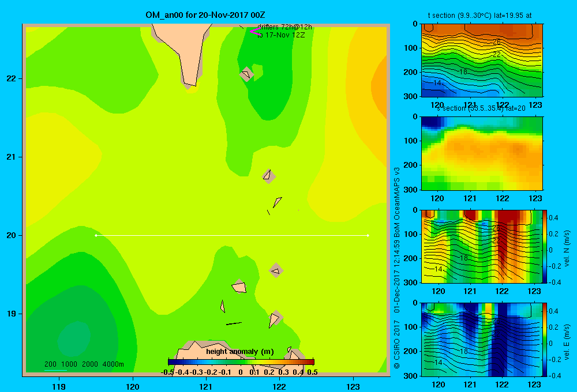Click the 0.5 label on height anomaly colorbar

[x=312, y=372]
